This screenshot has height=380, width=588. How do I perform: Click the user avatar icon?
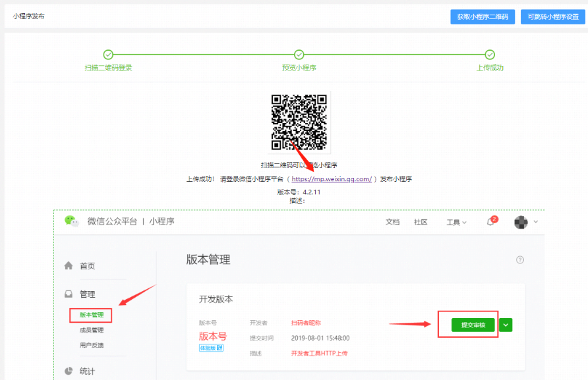[x=521, y=222]
